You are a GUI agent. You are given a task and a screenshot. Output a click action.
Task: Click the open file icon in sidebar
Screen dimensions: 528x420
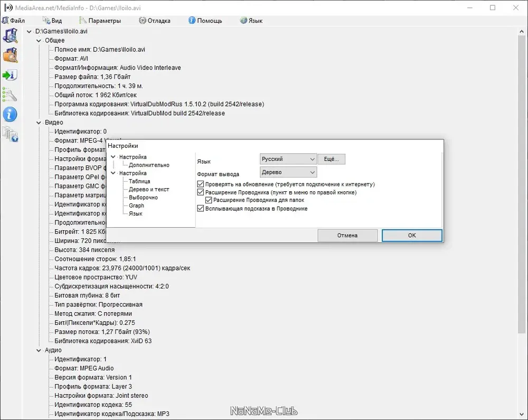[11, 35]
